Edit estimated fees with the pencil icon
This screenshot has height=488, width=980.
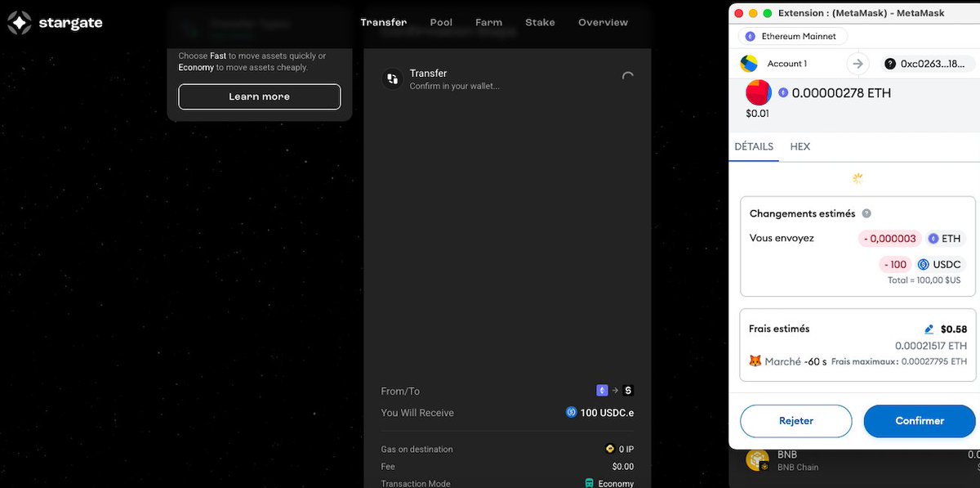coord(929,329)
